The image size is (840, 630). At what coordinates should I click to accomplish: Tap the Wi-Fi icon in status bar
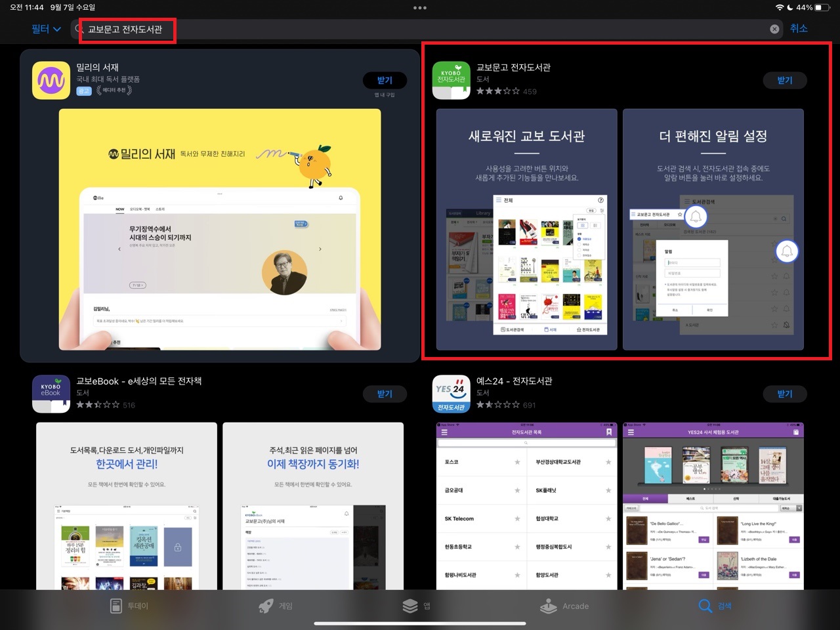[780, 7]
